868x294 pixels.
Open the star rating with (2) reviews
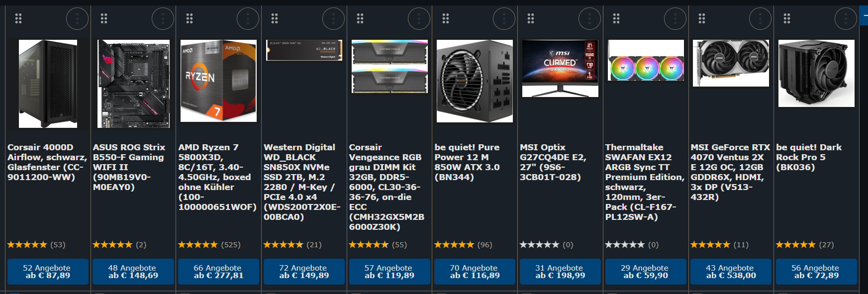click(119, 245)
